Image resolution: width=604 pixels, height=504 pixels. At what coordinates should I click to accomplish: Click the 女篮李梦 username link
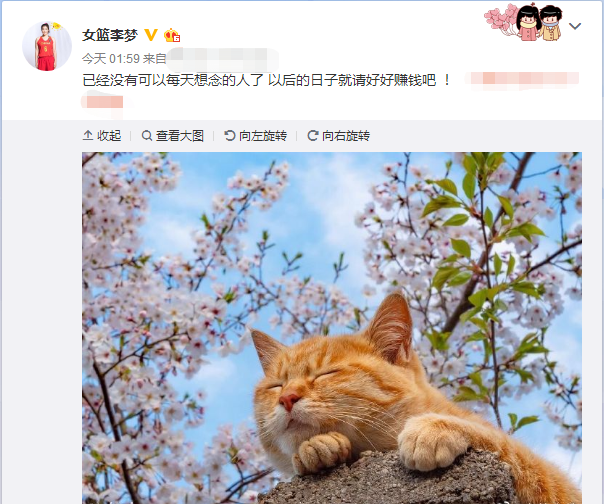[110, 35]
